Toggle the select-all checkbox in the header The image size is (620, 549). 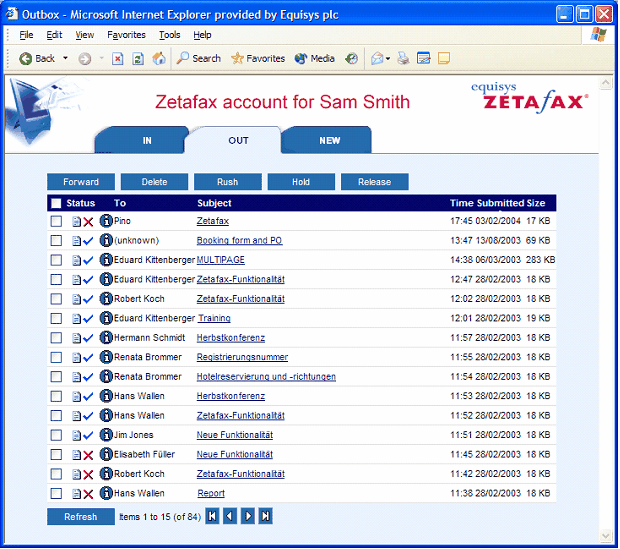pos(56,203)
